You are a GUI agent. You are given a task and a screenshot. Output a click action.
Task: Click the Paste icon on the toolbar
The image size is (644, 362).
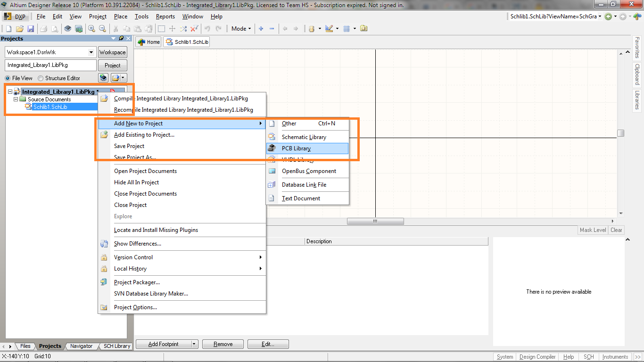click(138, 28)
